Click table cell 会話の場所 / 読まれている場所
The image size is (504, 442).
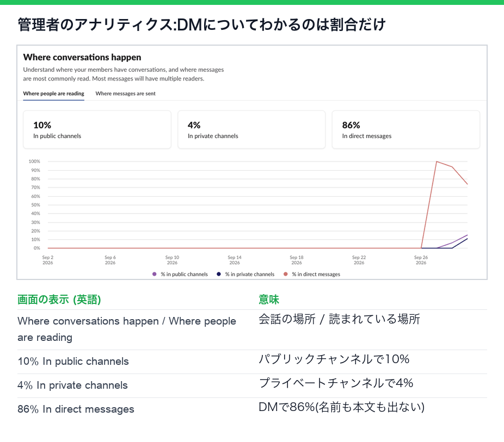pyautogui.click(x=339, y=319)
